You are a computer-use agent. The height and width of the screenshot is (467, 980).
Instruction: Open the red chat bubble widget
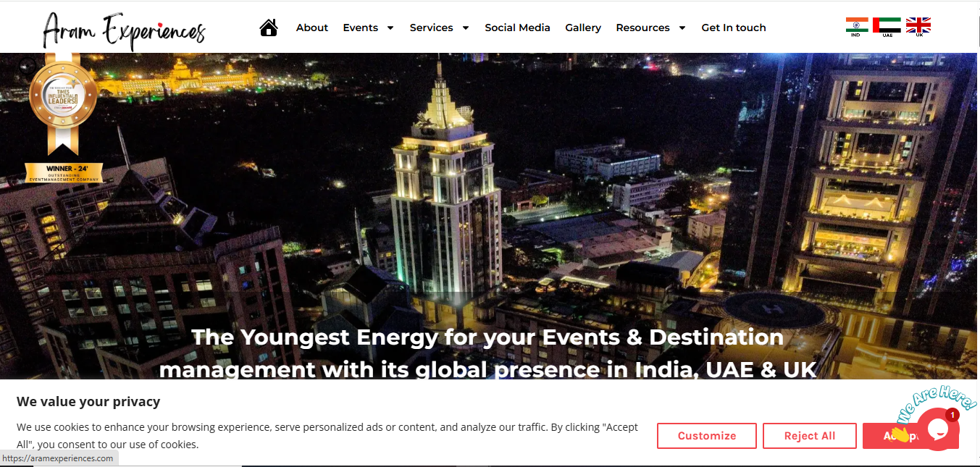click(938, 429)
